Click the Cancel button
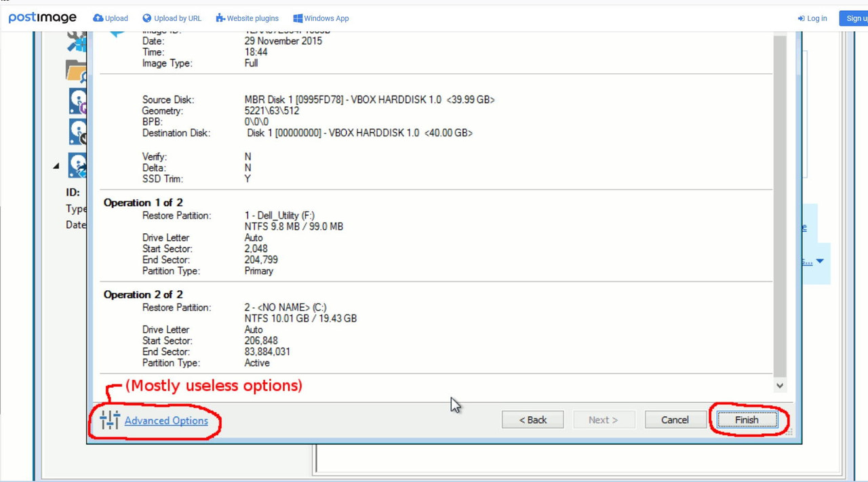Screen dimensions: 868x482 [675, 420]
